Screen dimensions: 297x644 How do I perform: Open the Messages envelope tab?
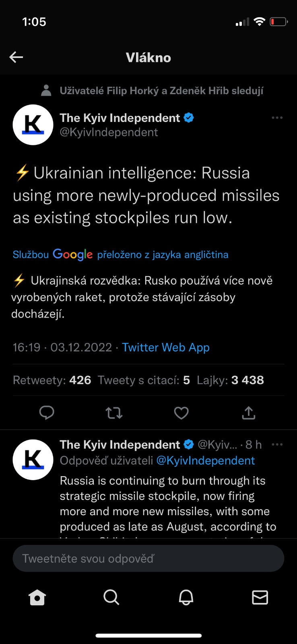tap(260, 598)
